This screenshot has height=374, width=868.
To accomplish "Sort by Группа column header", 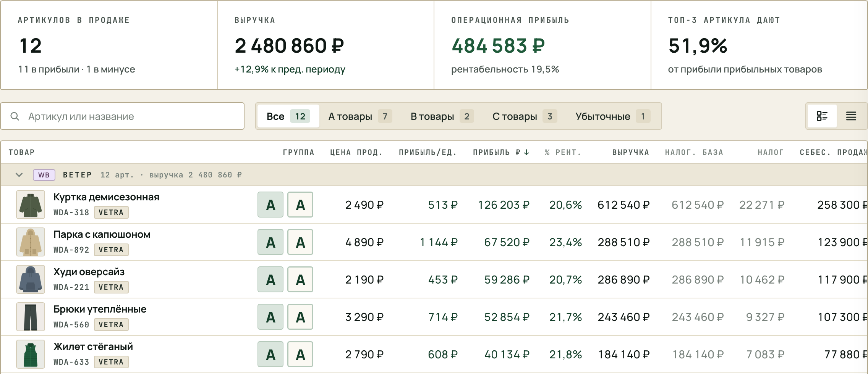I will coord(298,152).
